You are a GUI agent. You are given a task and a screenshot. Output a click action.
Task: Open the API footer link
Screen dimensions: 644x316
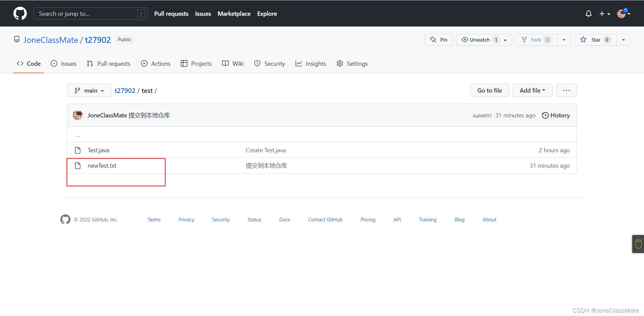click(397, 219)
